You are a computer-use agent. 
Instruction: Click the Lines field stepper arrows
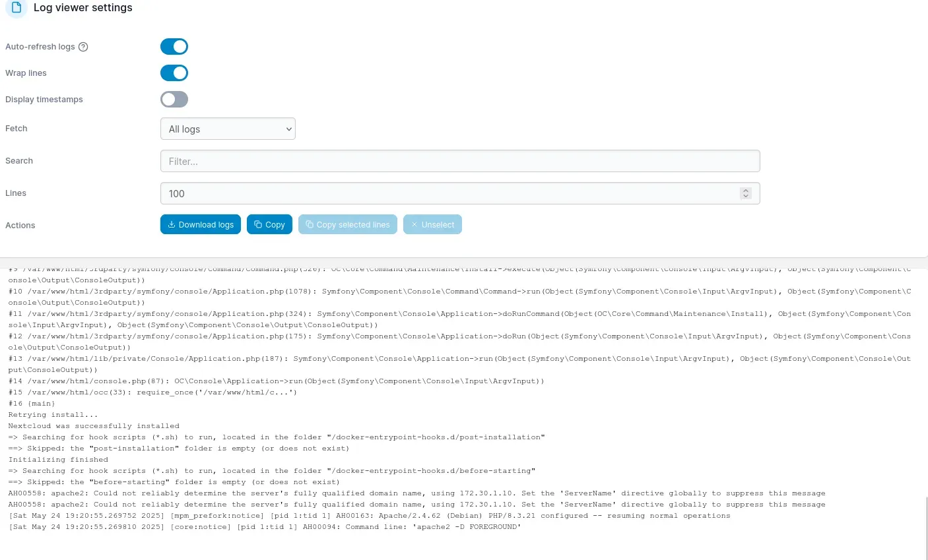click(746, 193)
